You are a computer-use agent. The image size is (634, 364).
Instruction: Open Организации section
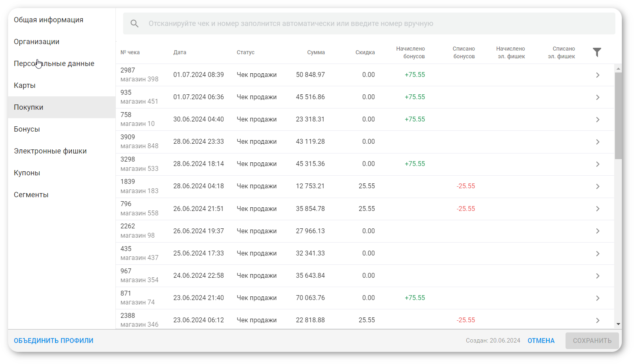[62, 42]
